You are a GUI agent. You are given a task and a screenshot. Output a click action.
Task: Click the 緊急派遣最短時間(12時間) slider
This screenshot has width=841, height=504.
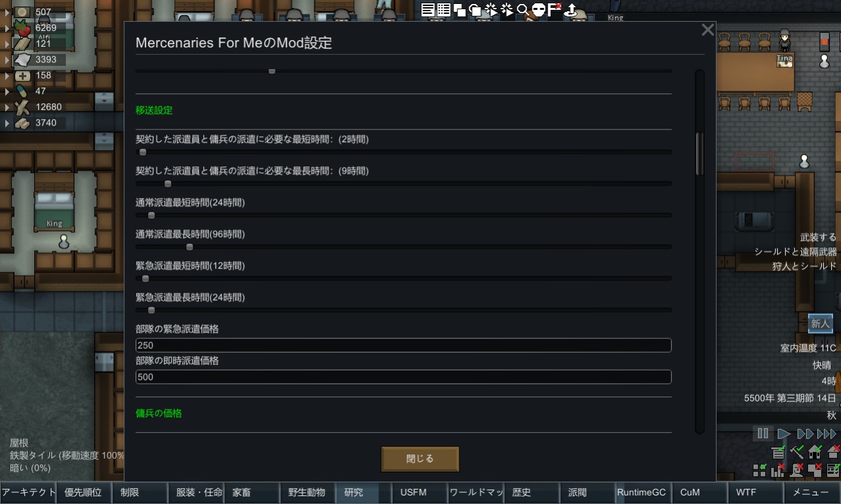[x=403, y=278]
